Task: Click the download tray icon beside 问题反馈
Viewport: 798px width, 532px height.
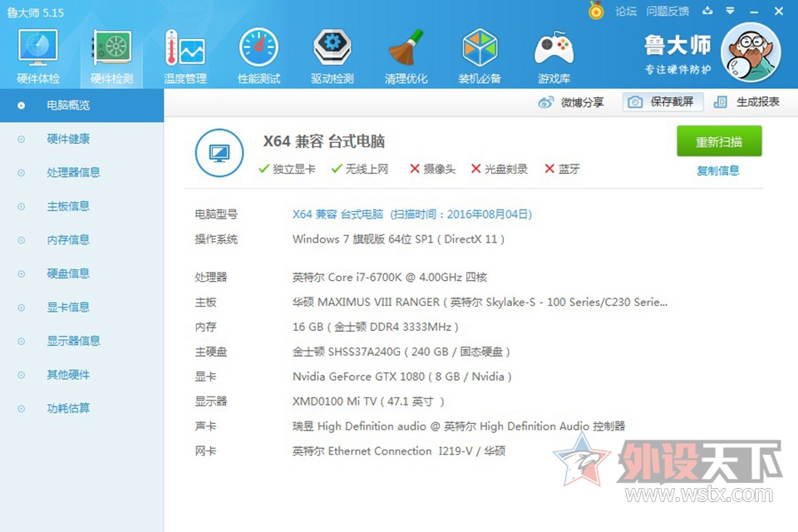Action: click(x=707, y=11)
